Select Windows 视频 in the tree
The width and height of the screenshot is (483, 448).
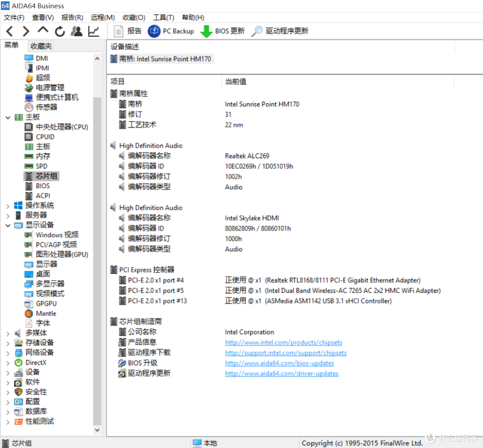pyautogui.click(x=51, y=235)
